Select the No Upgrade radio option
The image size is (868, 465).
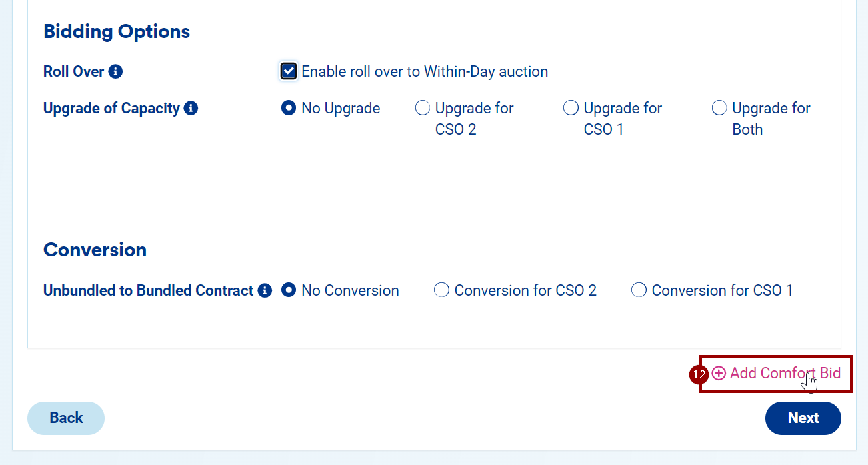coord(289,108)
